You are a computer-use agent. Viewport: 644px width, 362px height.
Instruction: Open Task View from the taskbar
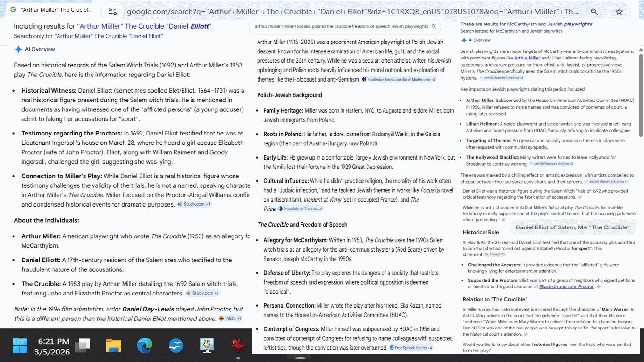[83, 345]
